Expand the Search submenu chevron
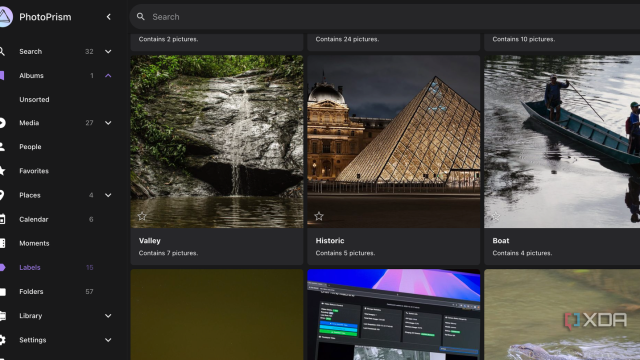Screen dimensions: 640x360 (108, 51)
